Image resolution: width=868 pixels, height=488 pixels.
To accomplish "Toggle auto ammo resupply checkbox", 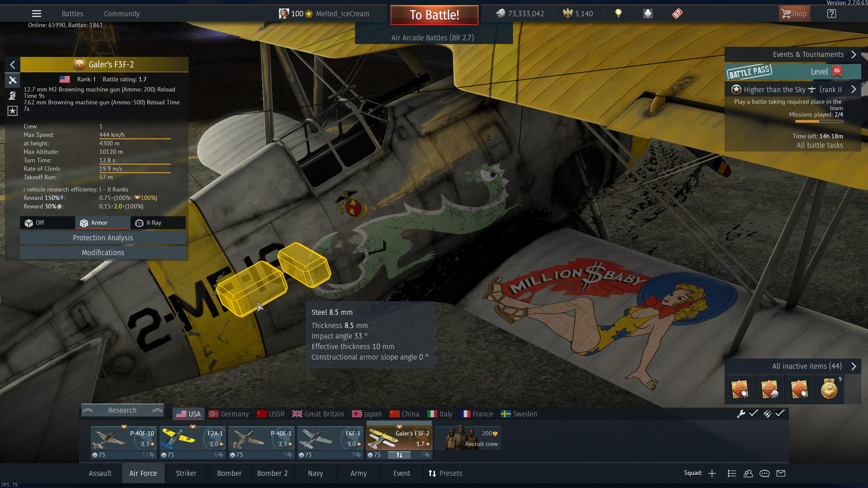I will tap(780, 413).
